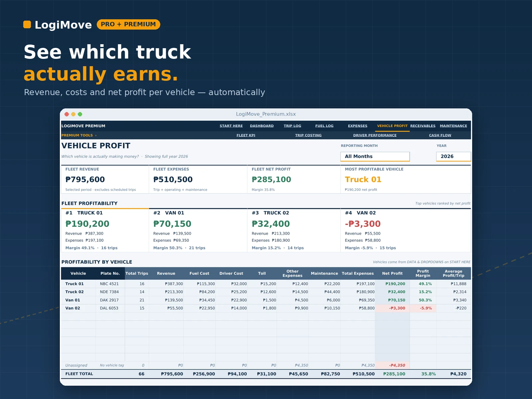
Task: Select the VEHICLE PROFIT tab
Action: pyautogui.click(x=392, y=126)
